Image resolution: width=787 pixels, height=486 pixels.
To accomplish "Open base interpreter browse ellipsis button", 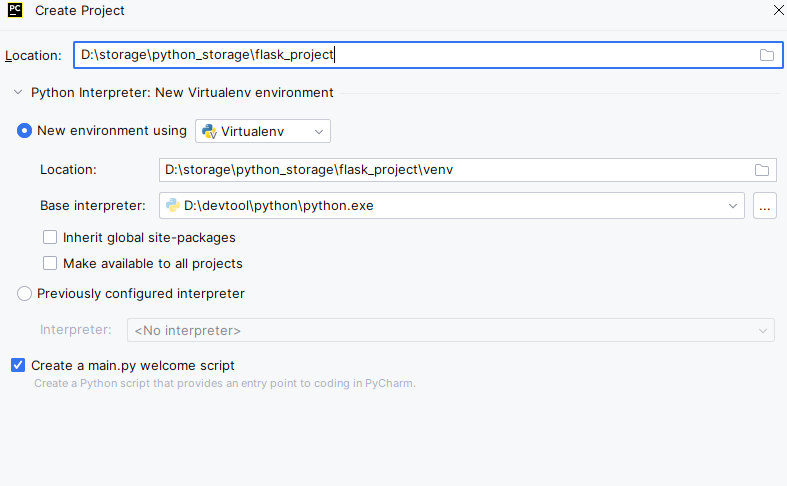I will [x=764, y=206].
